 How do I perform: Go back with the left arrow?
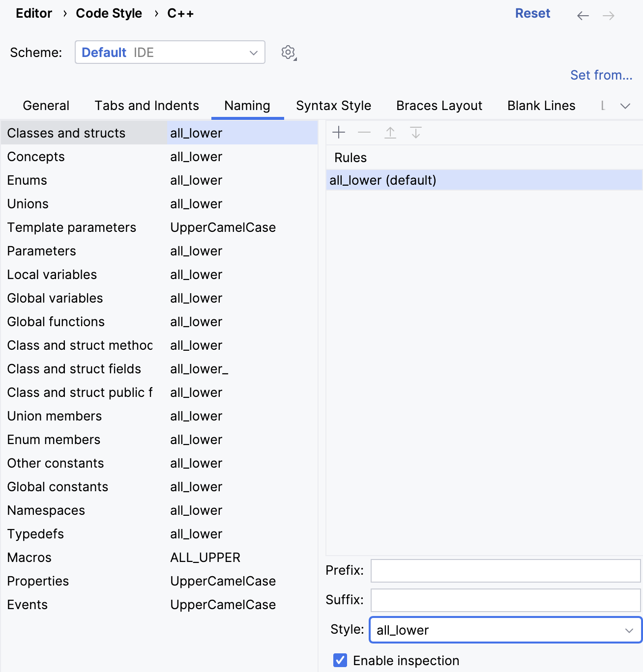tap(583, 16)
